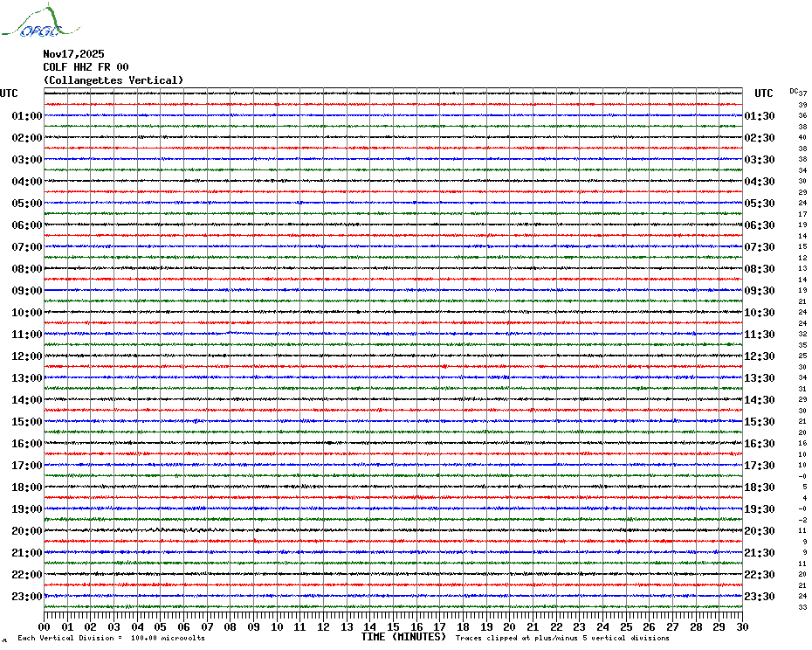Select the 20:00 hour label

click(27, 531)
